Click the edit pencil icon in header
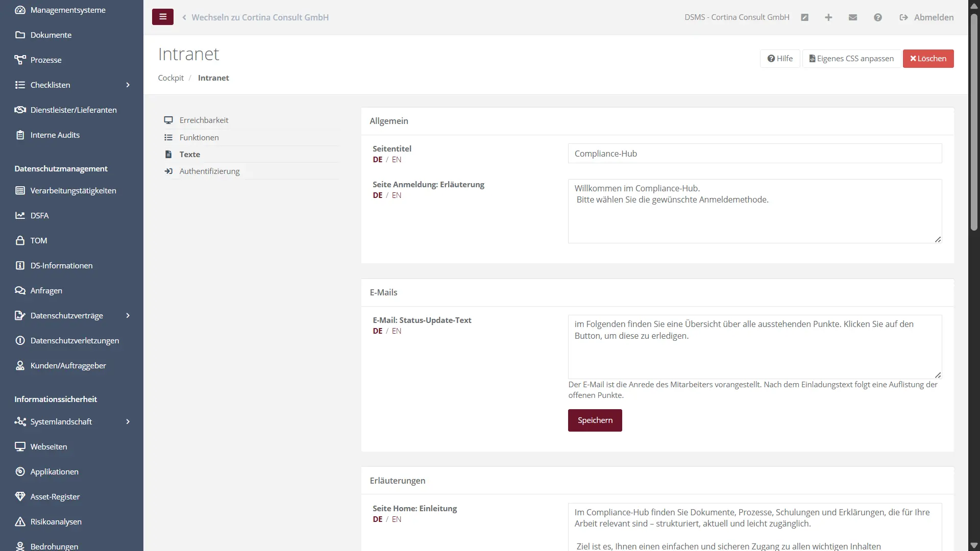Screen dimensions: 980x551 [804, 17]
